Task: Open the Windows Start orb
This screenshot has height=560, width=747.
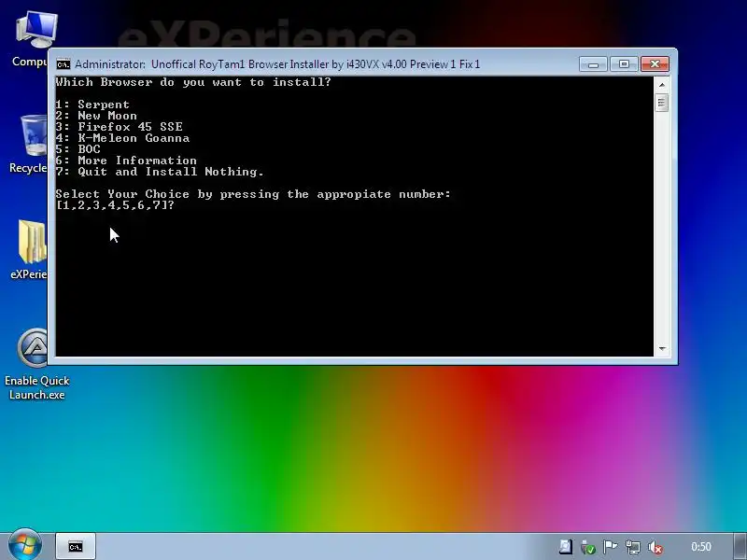Action: 25,545
